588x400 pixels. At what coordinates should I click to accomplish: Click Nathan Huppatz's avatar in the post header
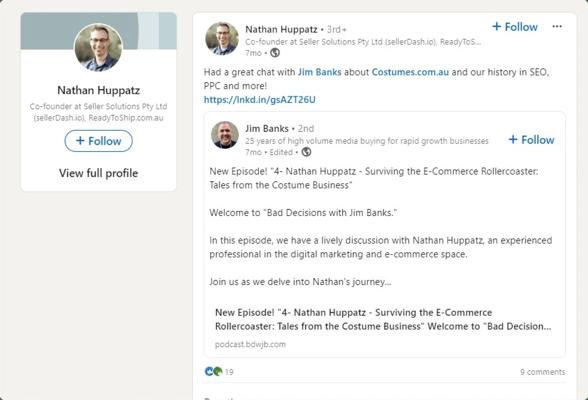point(222,38)
